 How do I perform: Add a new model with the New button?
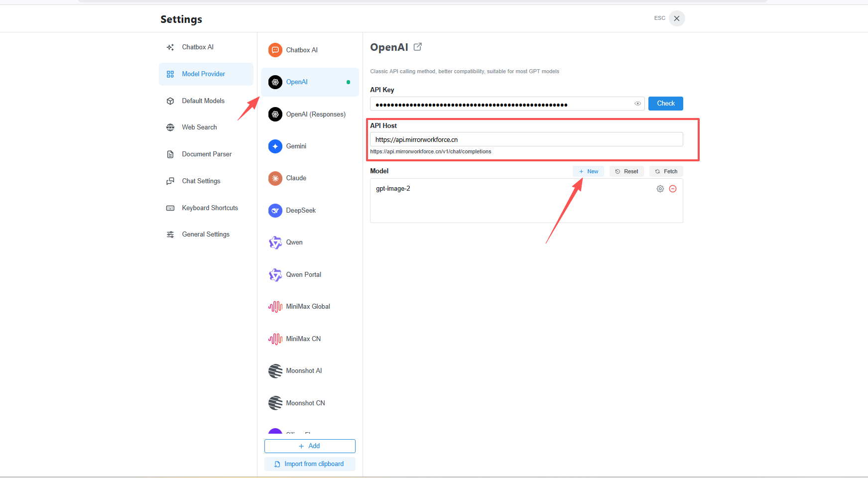coord(589,171)
